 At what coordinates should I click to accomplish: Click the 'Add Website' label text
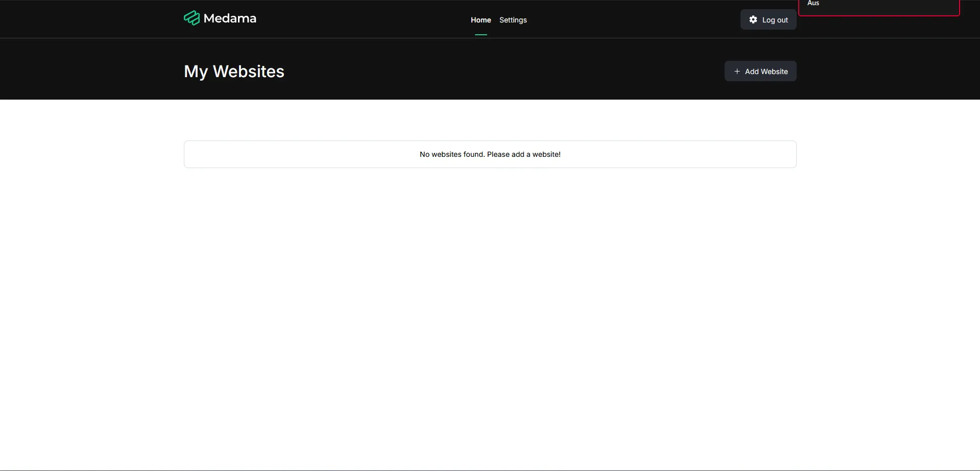coord(766,72)
